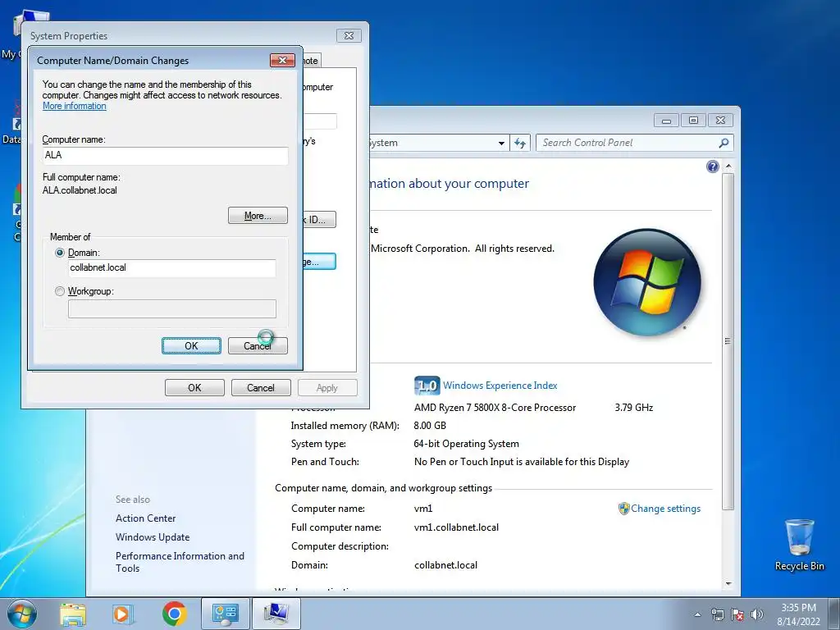Open Action Center under See also
The height and width of the screenshot is (630, 840).
pos(146,518)
